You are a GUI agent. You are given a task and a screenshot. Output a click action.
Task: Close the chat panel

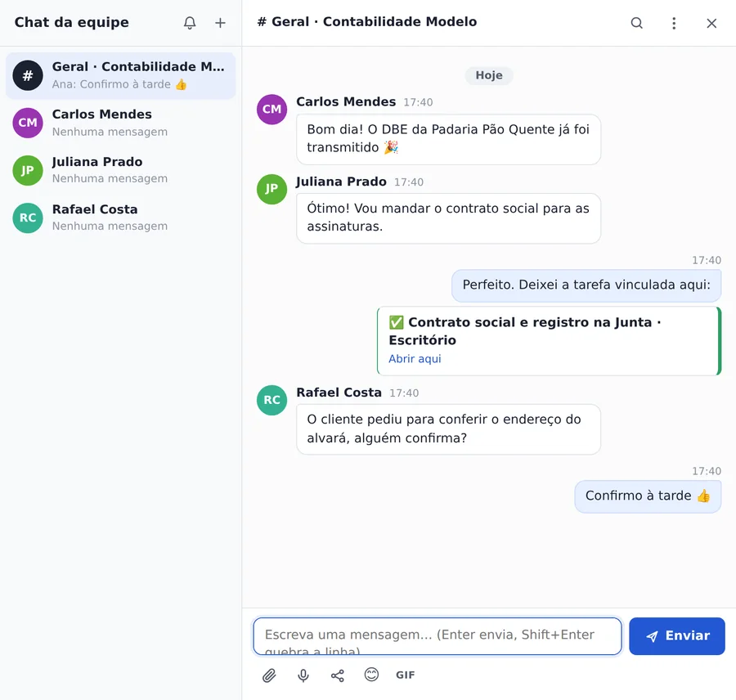pos(711,23)
